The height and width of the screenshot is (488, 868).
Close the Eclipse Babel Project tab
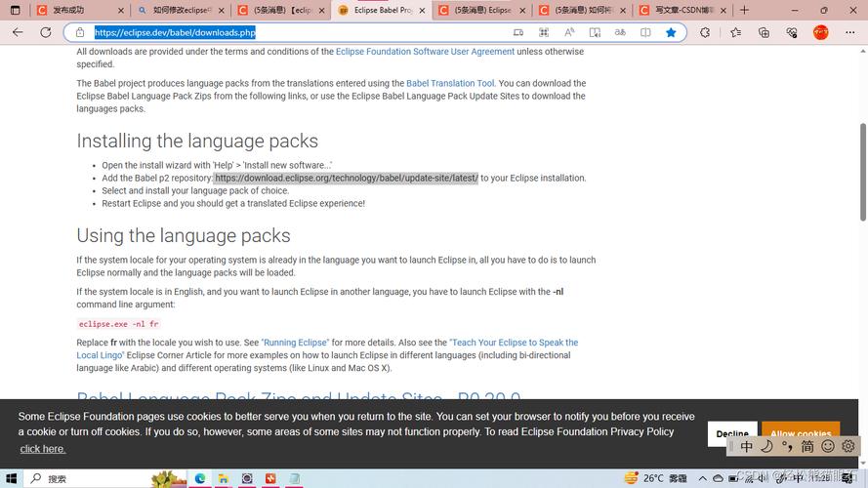[423, 10]
